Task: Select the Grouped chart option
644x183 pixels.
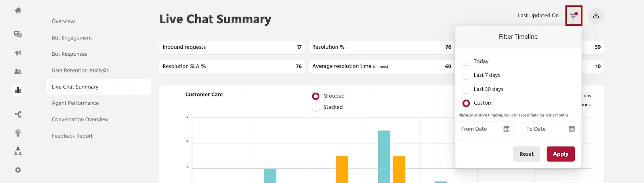Action: coord(316,96)
